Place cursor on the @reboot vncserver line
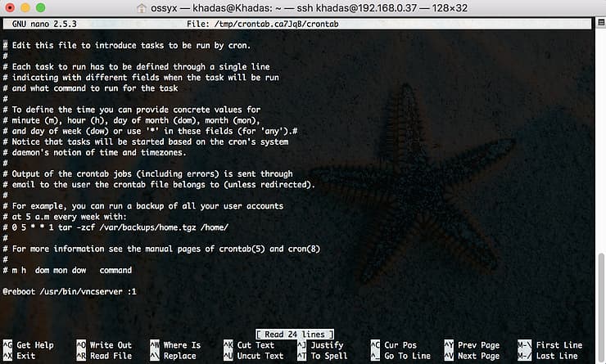 [x=69, y=291]
